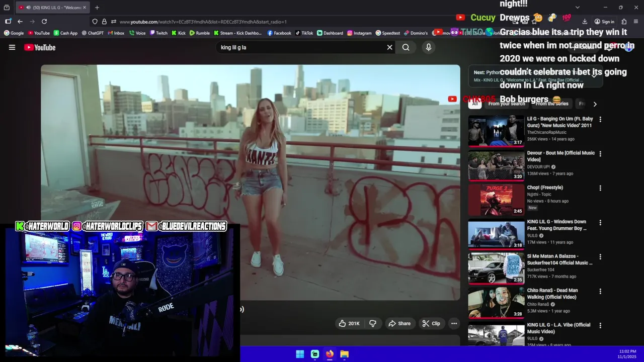The height and width of the screenshot is (362, 644).
Task: Dislike the video with thumbs-down
Action: click(x=373, y=323)
